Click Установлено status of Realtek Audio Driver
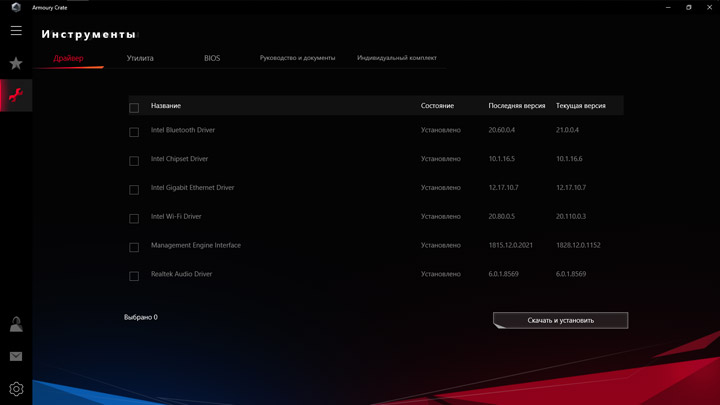This screenshot has width=720, height=405. coord(440,274)
